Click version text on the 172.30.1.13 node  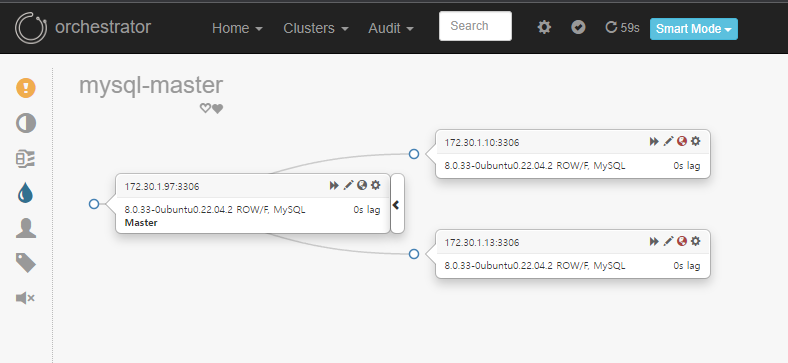535,265
